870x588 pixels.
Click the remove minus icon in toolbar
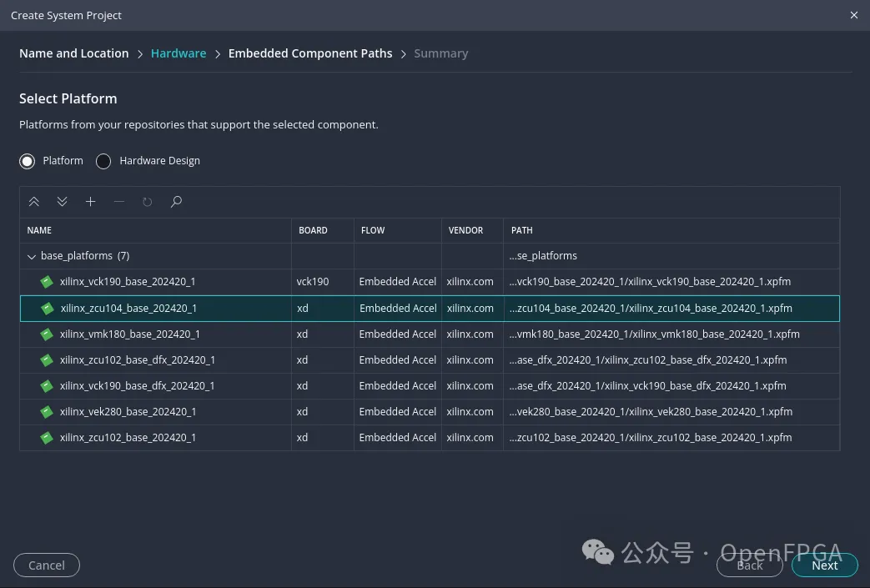pyautogui.click(x=118, y=201)
